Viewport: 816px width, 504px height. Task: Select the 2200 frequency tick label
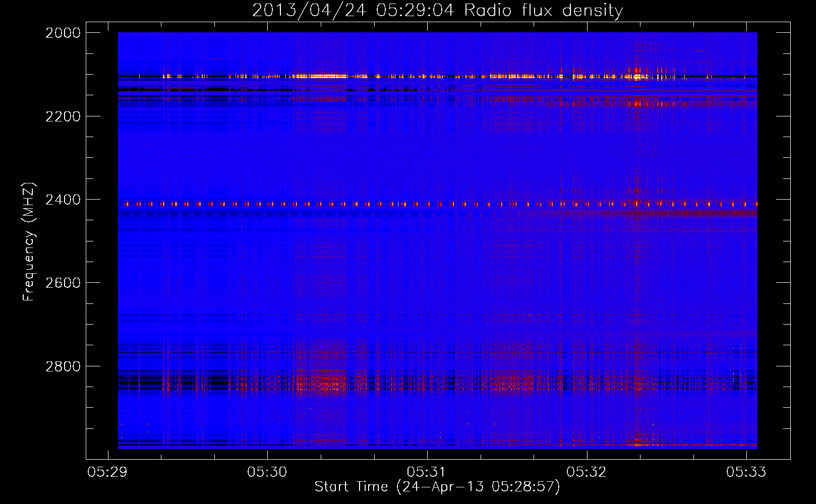tap(63, 116)
